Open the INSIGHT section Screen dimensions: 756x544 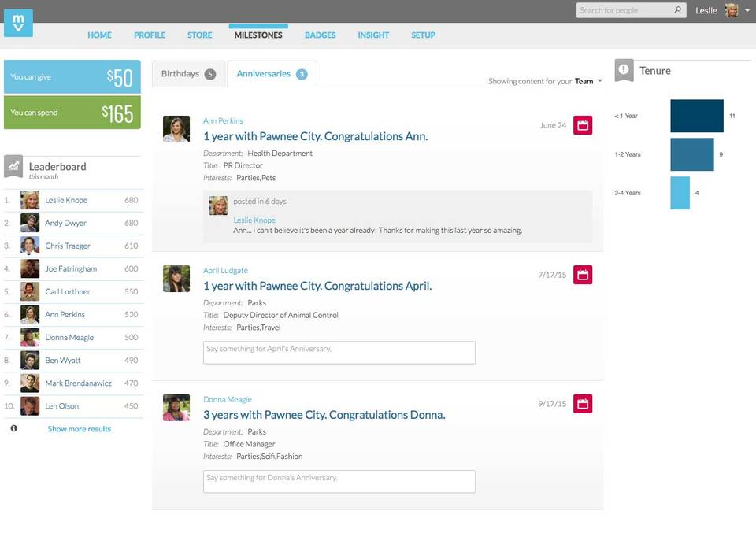click(373, 35)
